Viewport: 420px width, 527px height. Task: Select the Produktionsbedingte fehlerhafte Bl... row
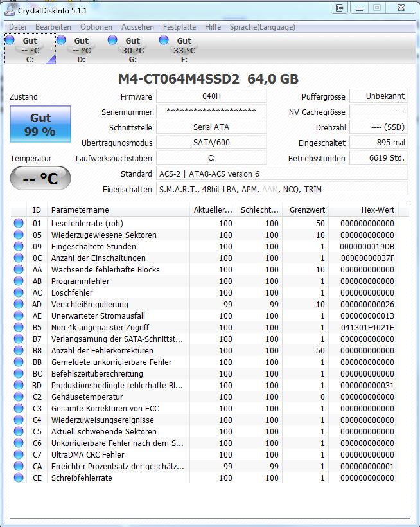(x=204, y=385)
